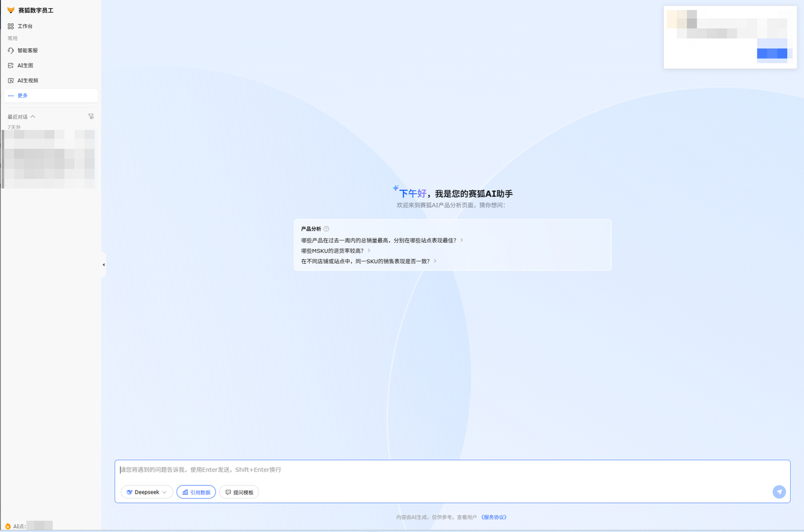
Task: Click the 7天外 group label
Action: coord(14,127)
